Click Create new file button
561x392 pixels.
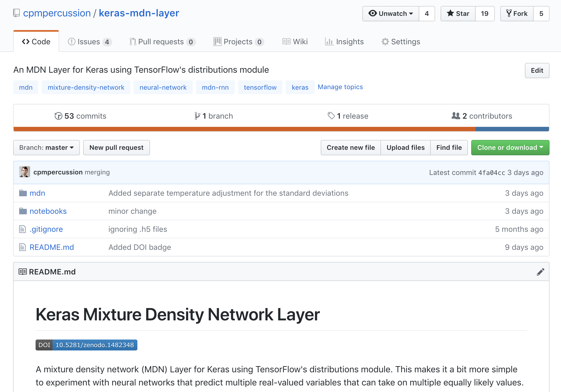[x=351, y=148]
